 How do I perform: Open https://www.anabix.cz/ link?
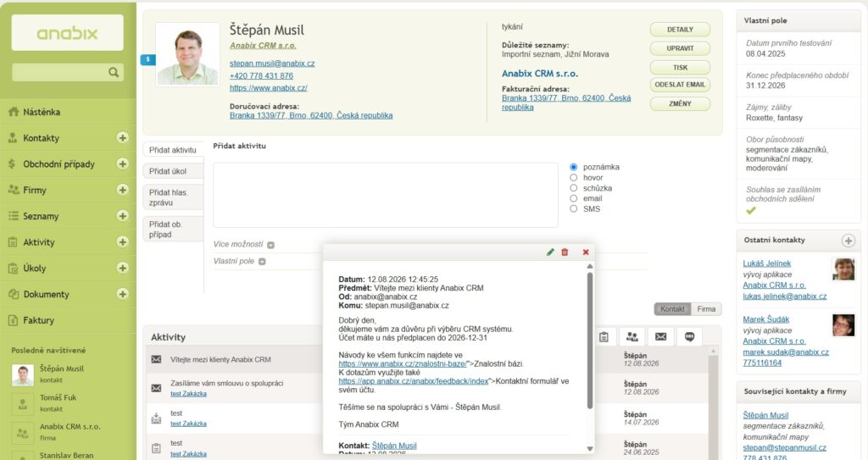[269, 88]
